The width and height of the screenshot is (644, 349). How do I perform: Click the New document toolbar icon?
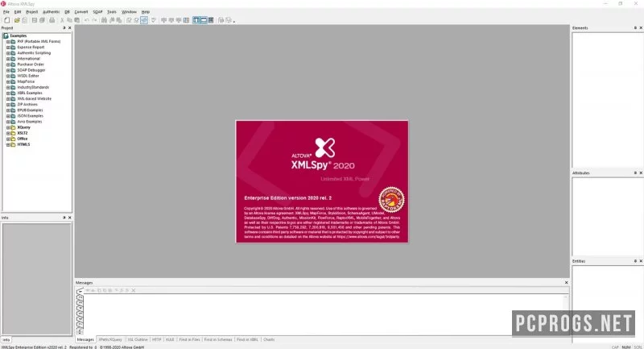pos(7,20)
